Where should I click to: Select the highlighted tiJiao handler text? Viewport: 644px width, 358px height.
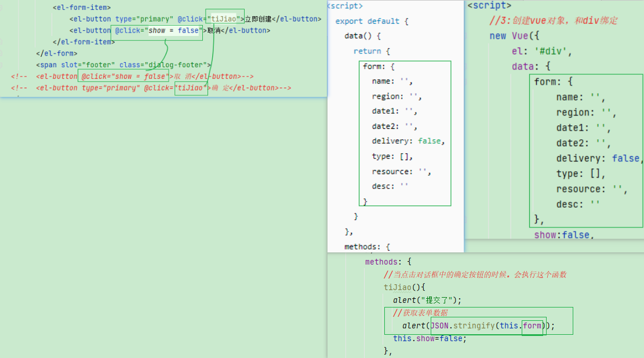pos(224,19)
